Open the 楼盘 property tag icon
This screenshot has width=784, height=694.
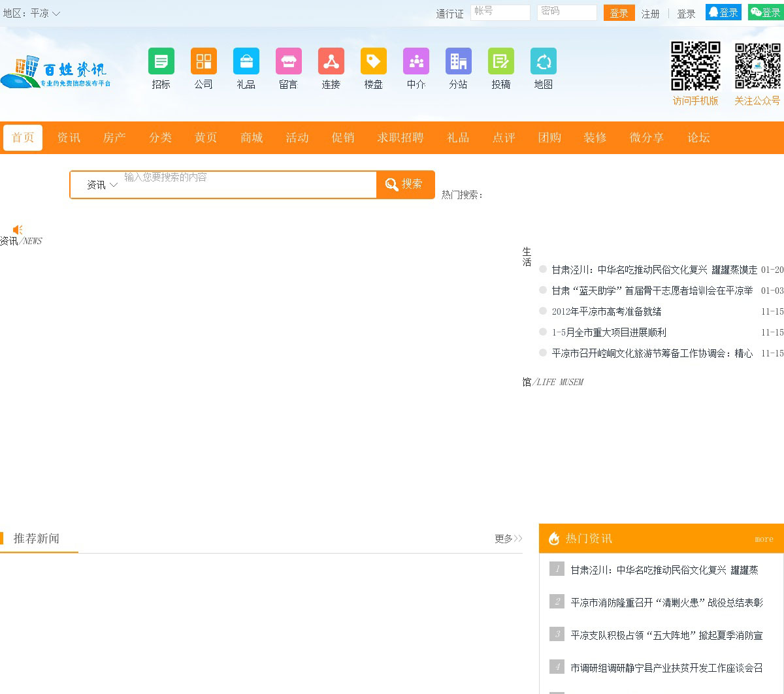pos(374,61)
